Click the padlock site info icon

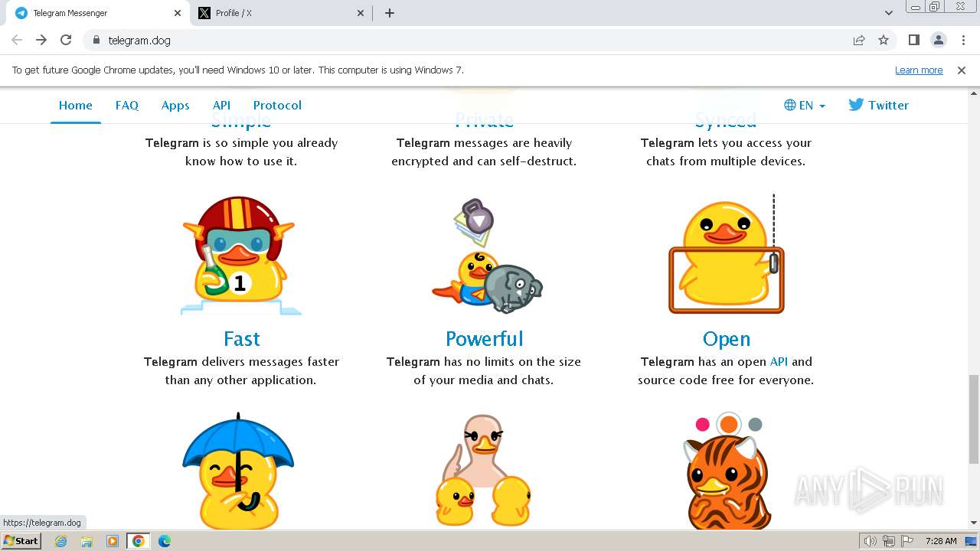[96, 40]
